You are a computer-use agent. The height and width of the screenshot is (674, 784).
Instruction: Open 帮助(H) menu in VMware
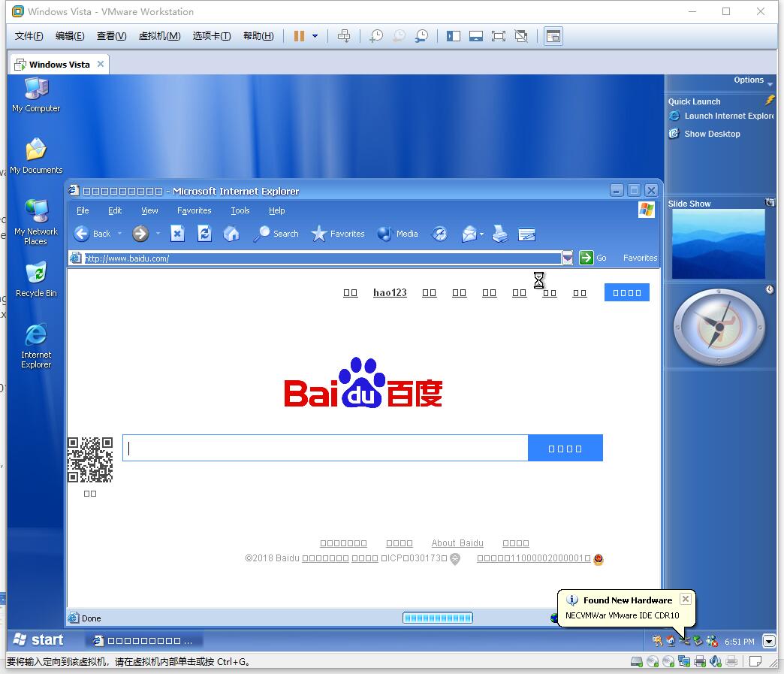pyautogui.click(x=258, y=36)
